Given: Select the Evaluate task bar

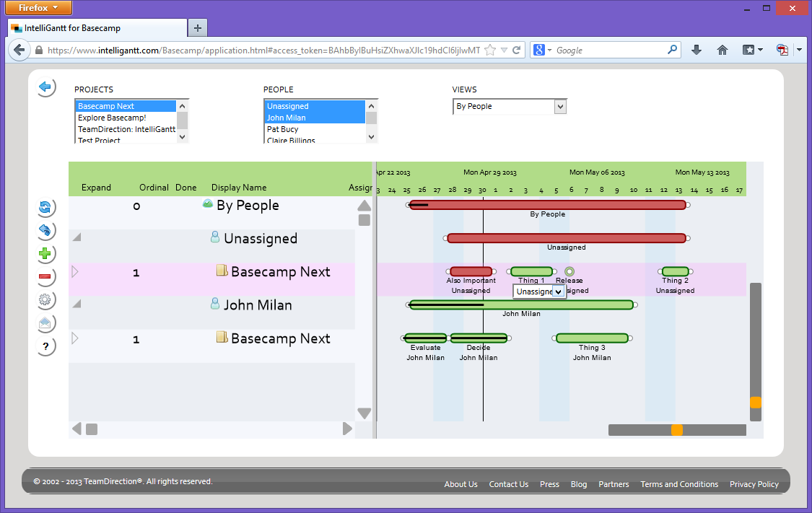Looking at the screenshot, I should point(425,338).
